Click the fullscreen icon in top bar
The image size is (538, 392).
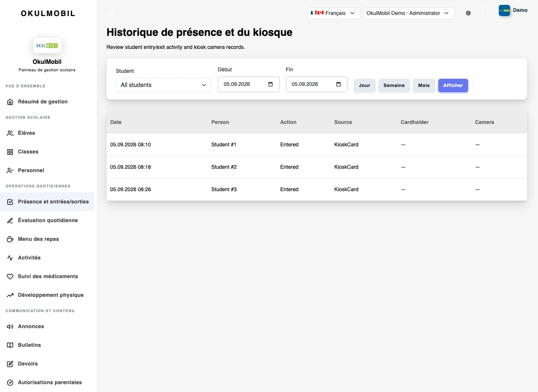pyautogui.click(x=485, y=10)
